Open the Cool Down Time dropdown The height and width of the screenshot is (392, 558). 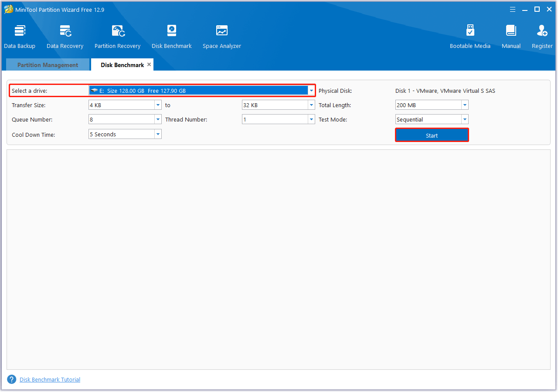pyautogui.click(x=158, y=134)
